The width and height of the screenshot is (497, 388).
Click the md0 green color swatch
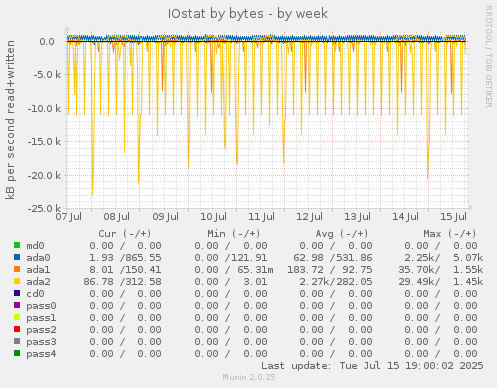click(x=17, y=245)
